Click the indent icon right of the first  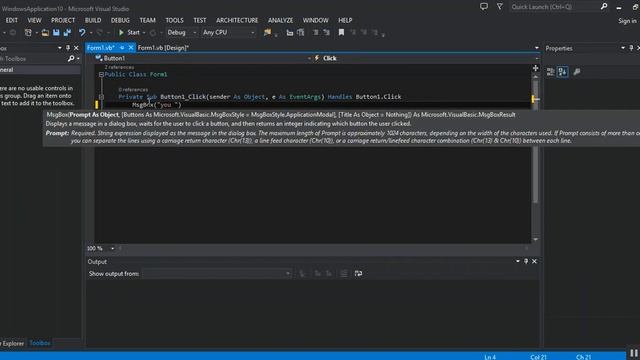[301, 32]
